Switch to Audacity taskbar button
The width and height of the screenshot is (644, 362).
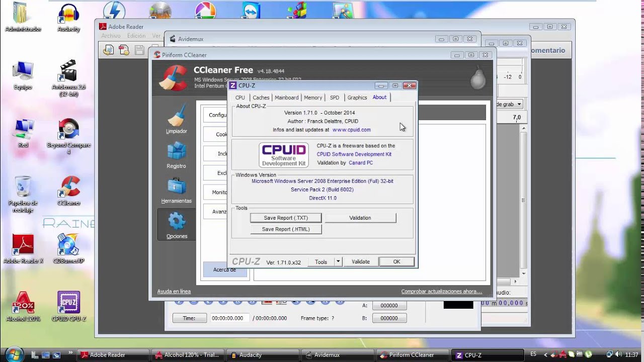(x=262, y=355)
